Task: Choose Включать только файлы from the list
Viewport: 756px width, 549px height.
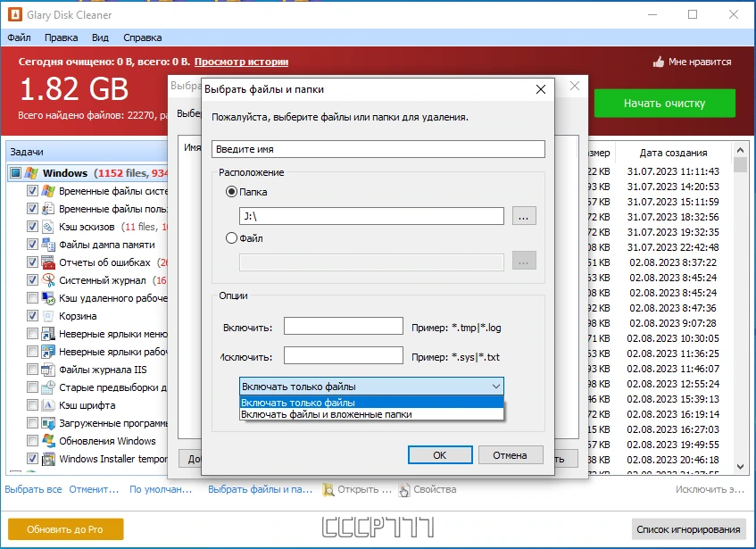Action: [x=371, y=403]
